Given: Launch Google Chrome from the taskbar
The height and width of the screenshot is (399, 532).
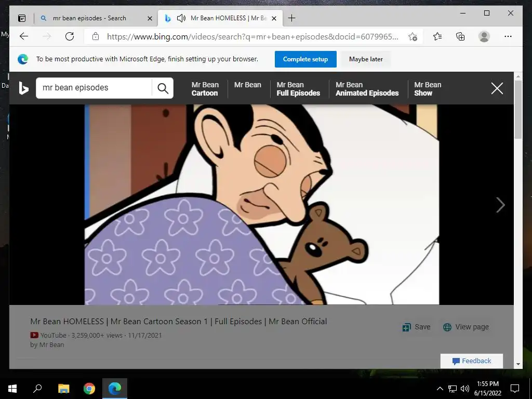Looking at the screenshot, I should tap(89, 389).
